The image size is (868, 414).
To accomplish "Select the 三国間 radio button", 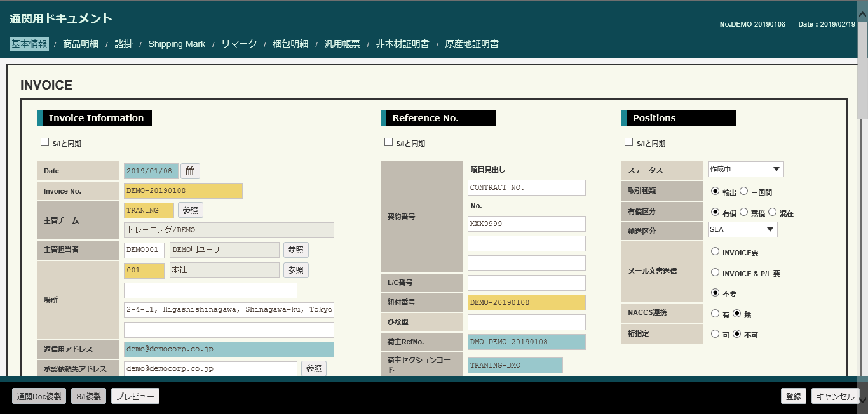I will 743,191.
